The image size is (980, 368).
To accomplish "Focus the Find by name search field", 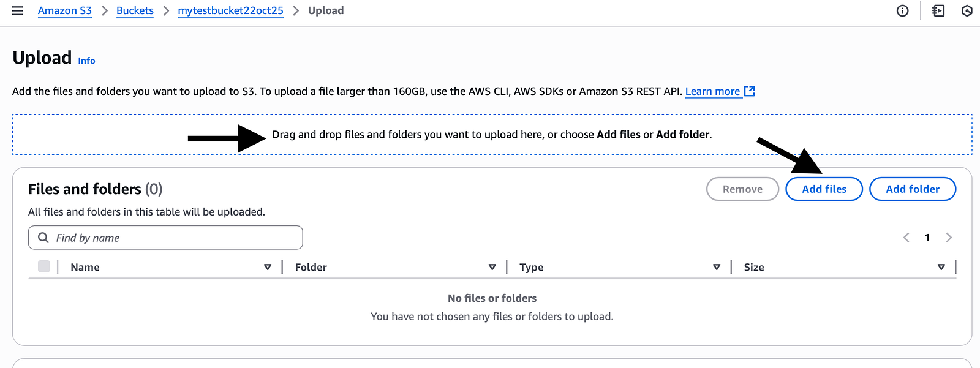I will [165, 238].
